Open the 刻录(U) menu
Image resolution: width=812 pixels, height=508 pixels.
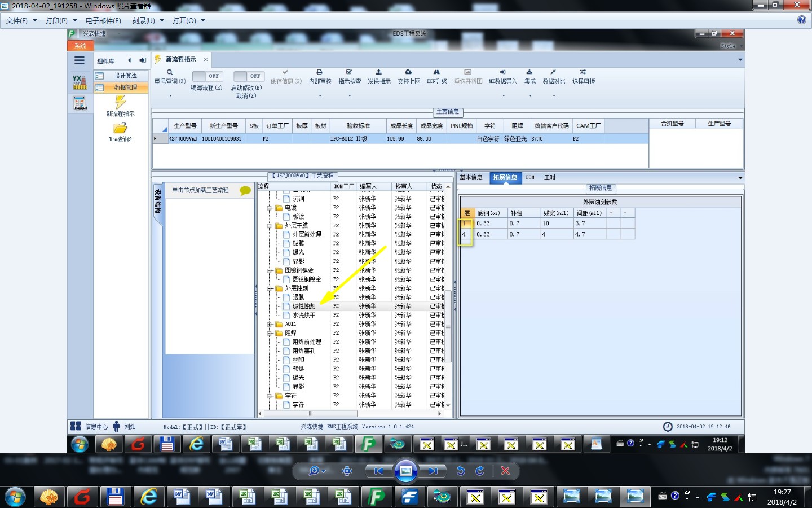(148, 20)
